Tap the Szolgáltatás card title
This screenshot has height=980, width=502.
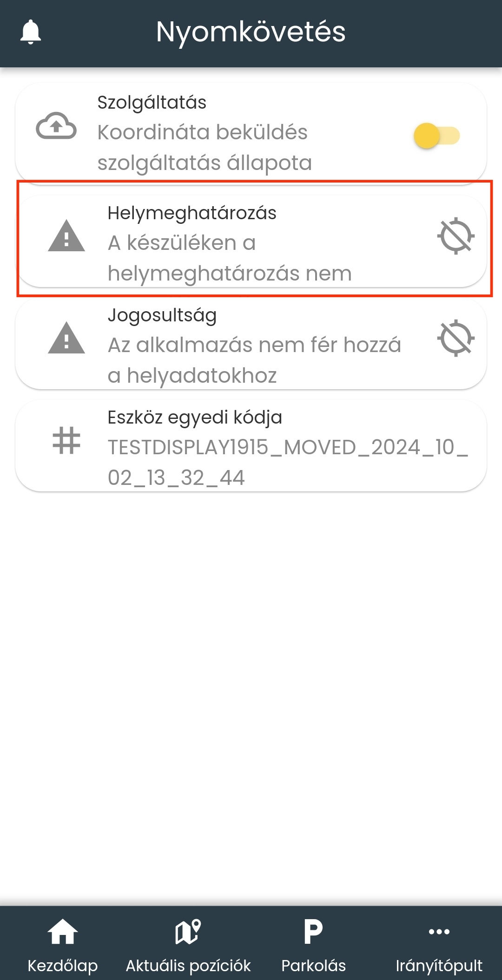tap(152, 103)
